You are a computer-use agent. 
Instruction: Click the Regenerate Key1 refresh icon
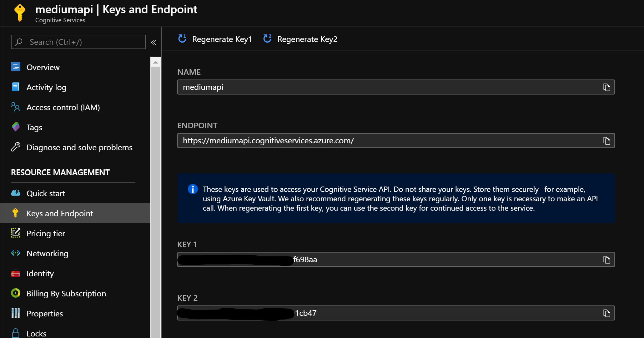click(x=182, y=38)
